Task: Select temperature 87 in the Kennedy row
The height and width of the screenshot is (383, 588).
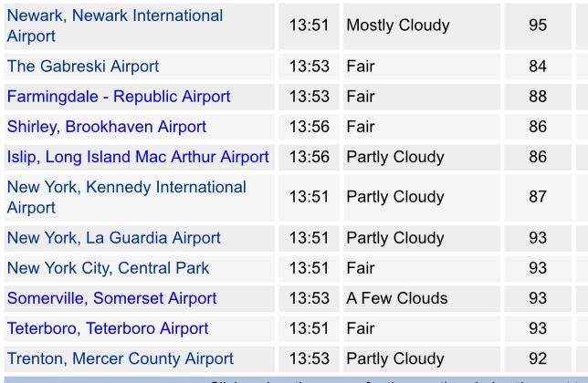Action: (x=538, y=197)
